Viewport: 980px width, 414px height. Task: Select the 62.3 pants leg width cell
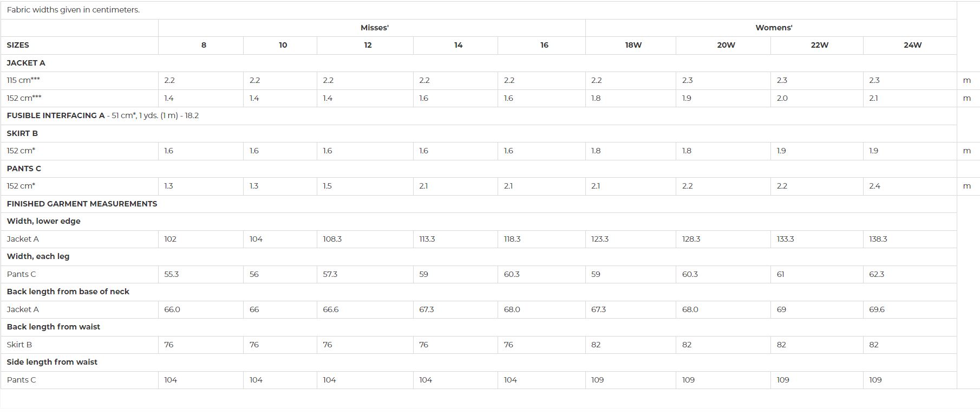(x=877, y=274)
